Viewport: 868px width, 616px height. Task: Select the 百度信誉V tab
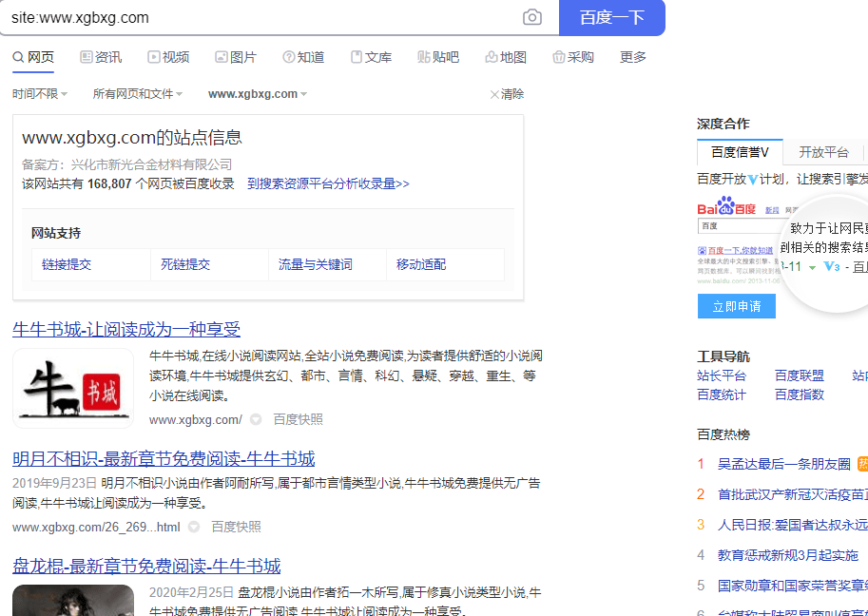(740, 152)
